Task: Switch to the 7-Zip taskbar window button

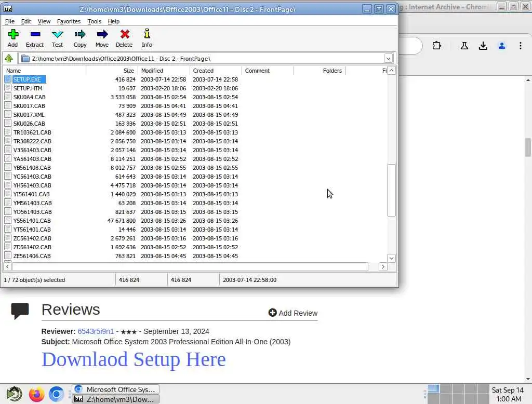Action: tap(115, 399)
